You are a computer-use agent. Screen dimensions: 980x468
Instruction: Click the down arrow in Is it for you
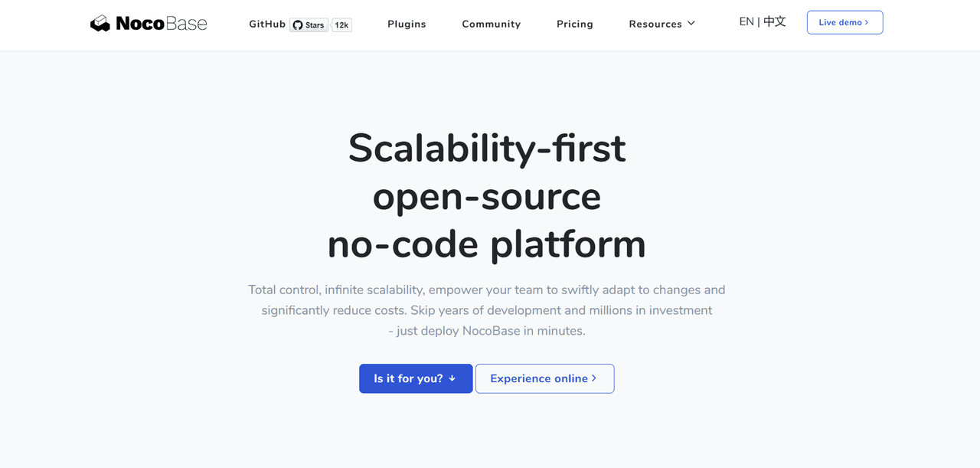coord(452,378)
